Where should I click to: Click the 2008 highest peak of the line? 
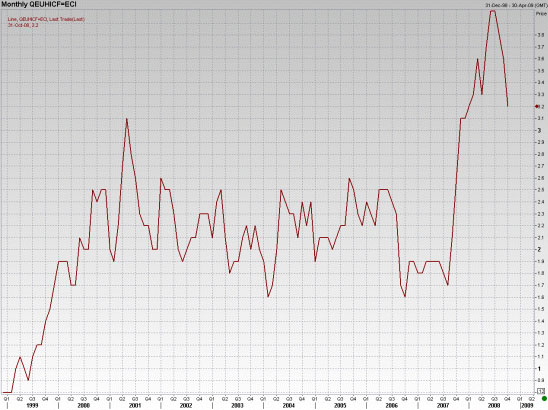493,11
